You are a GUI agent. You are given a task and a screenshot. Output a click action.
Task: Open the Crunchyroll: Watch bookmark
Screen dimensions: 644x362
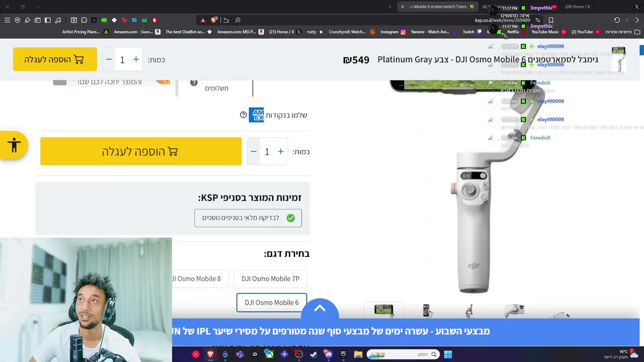(352, 32)
